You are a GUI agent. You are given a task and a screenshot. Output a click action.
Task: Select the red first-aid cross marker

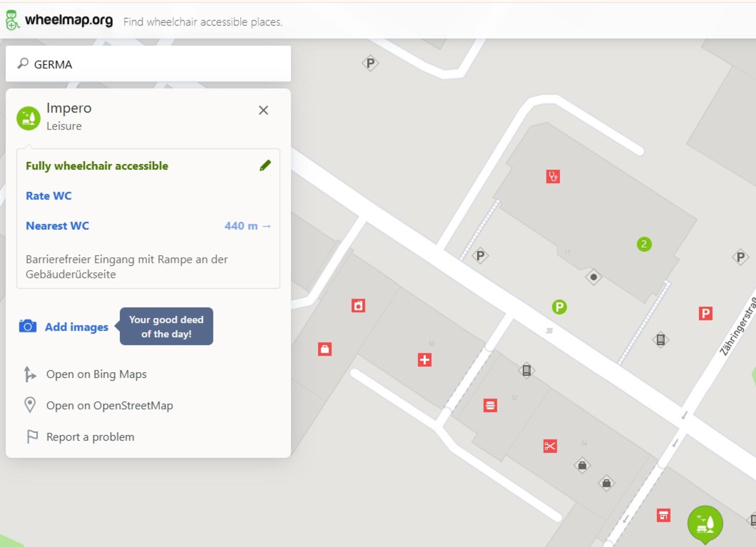click(x=424, y=360)
